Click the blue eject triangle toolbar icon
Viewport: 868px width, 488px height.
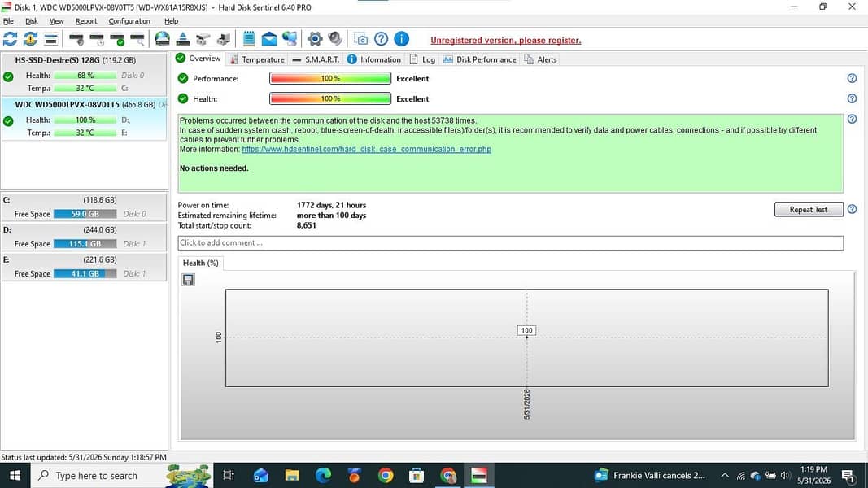tap(183, 39)
